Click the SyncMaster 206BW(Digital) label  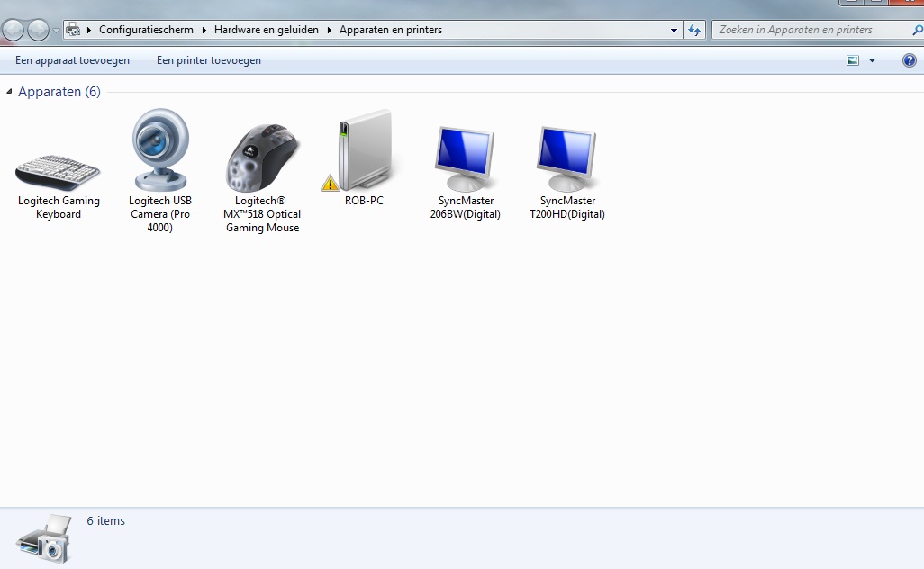tap(466, 207)
